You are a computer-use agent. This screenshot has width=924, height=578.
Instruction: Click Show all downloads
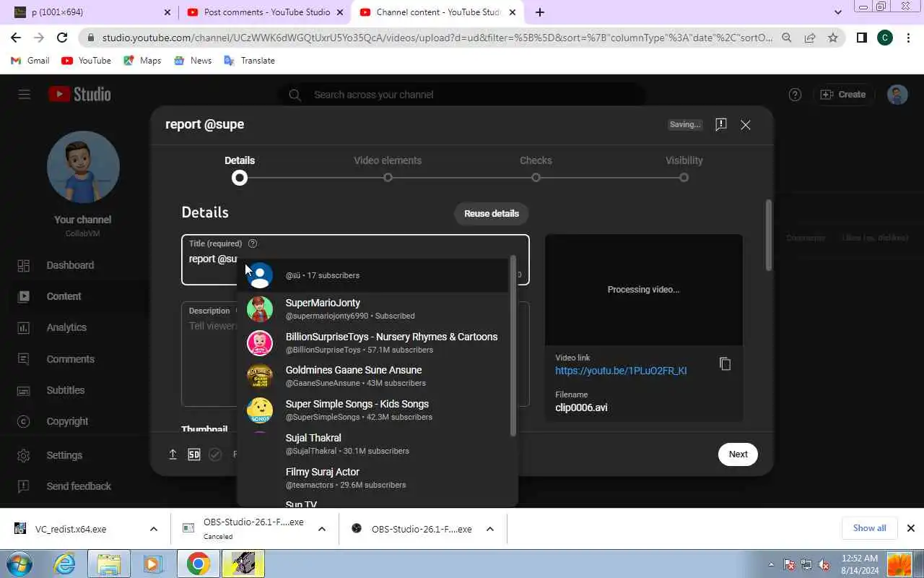tap(869, 528)
